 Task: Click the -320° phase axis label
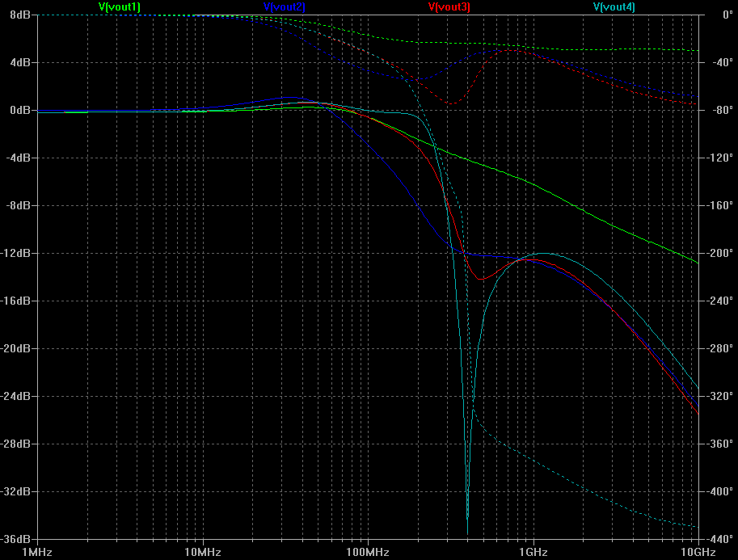(x=719, y=396)
